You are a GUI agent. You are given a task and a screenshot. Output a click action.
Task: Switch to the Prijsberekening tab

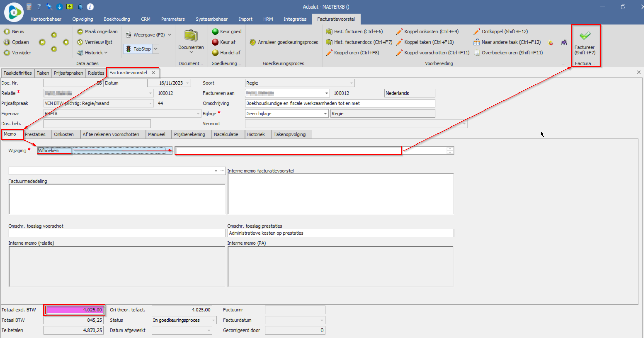click(189, 134)
